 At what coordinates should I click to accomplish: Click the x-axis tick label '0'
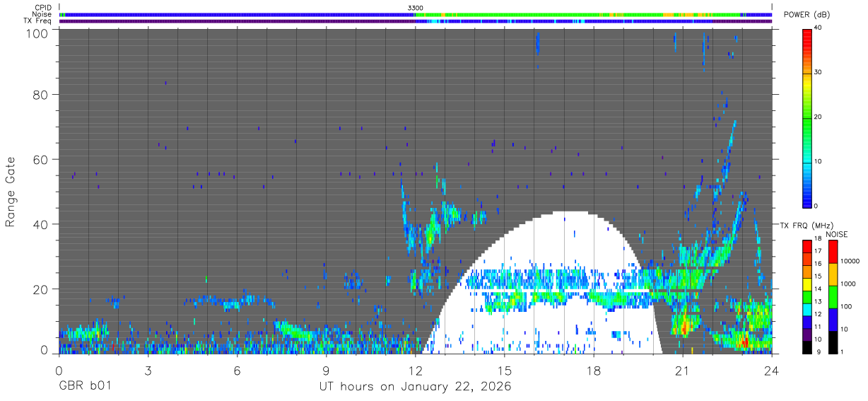(59, 370)
